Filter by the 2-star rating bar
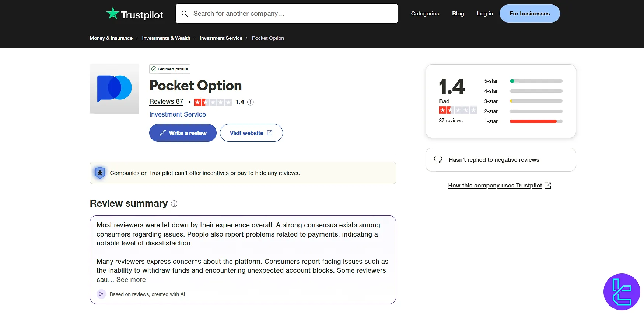The image size is (644, 314). pyautogui.click(x=536, y=111)
